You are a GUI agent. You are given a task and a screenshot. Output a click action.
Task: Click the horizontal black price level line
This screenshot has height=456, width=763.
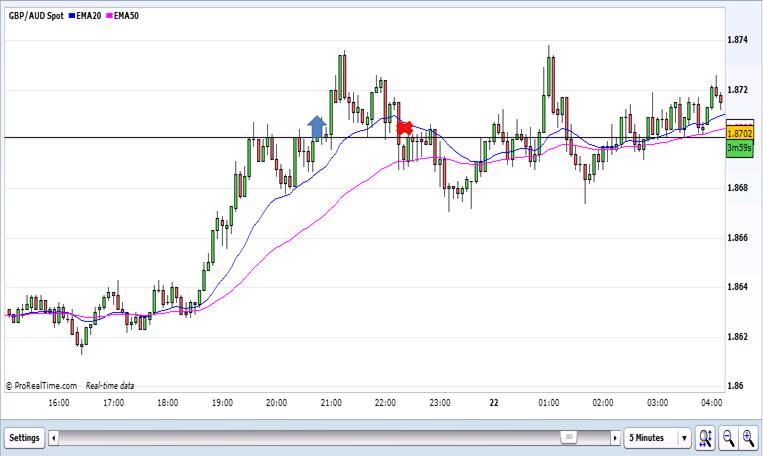[150, 137]
